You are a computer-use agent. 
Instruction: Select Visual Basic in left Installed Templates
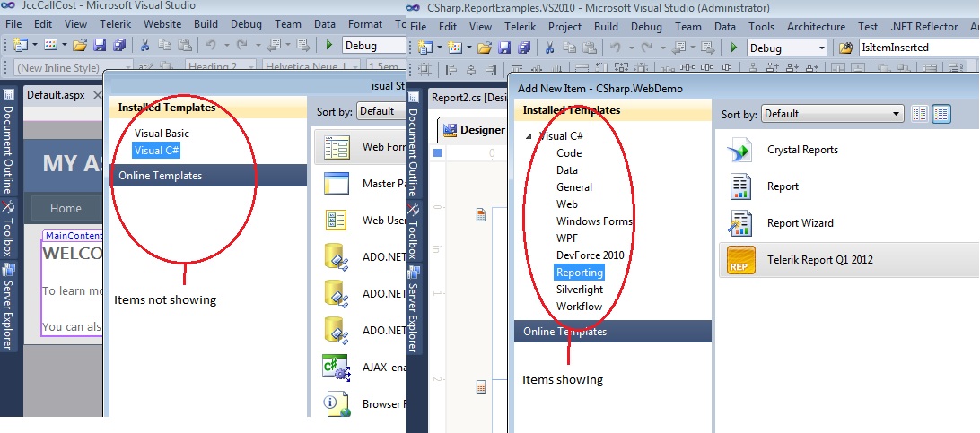coord(162,133)
